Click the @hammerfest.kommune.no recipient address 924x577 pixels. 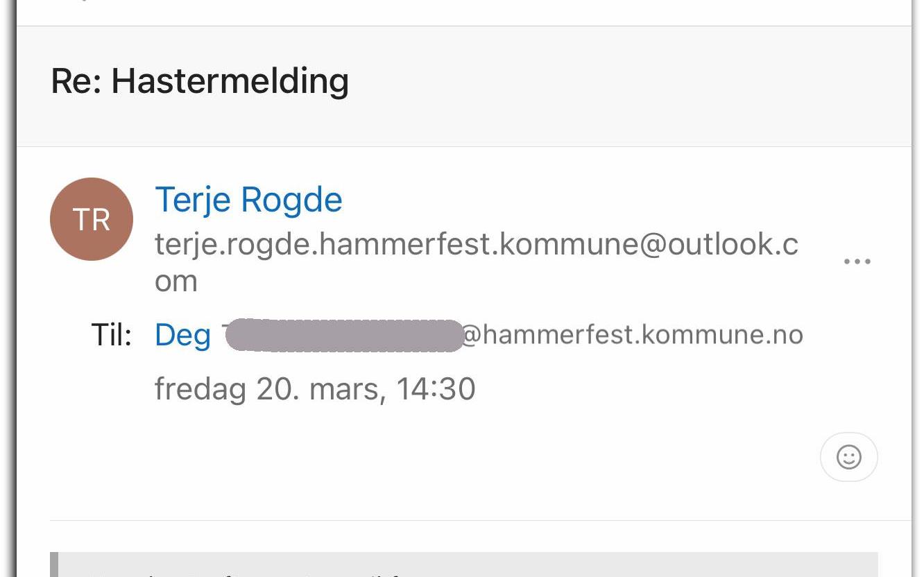[632, 335]
